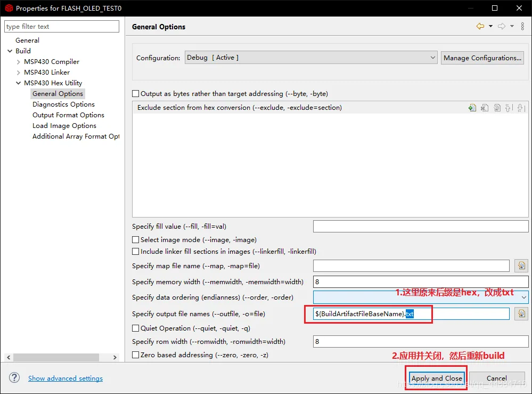The image size is (532, 394).
Task: Select General Options under Hex Utility
Action: pos(58,94)
